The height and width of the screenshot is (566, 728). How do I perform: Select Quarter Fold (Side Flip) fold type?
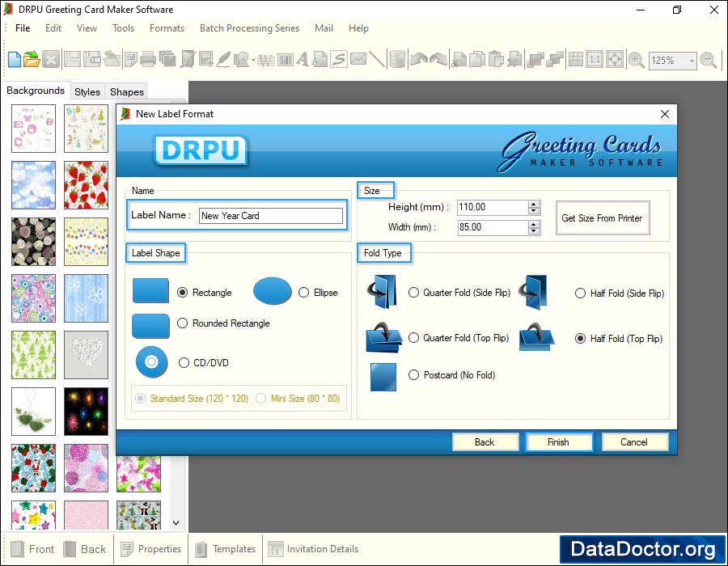[413, 292]
